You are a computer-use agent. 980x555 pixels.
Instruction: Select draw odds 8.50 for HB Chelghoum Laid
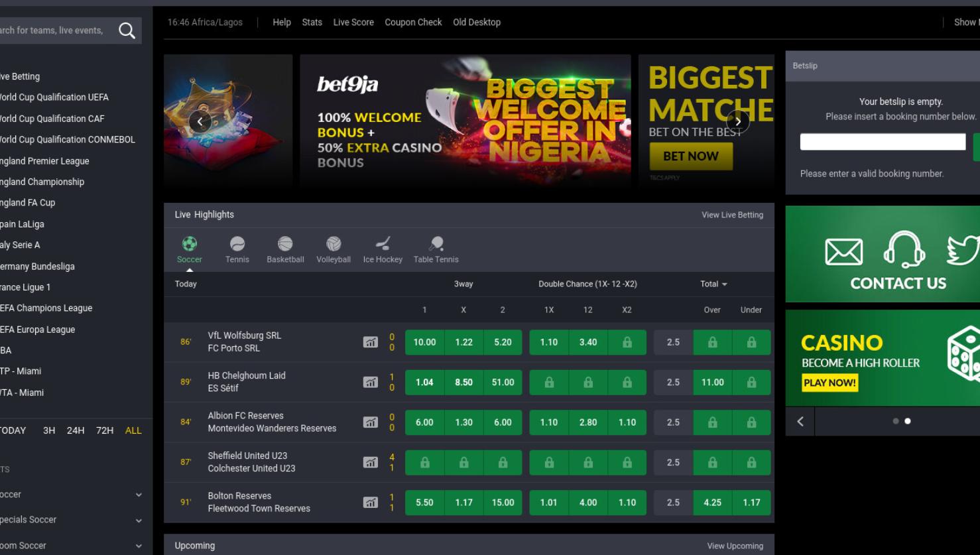(463, 382)
